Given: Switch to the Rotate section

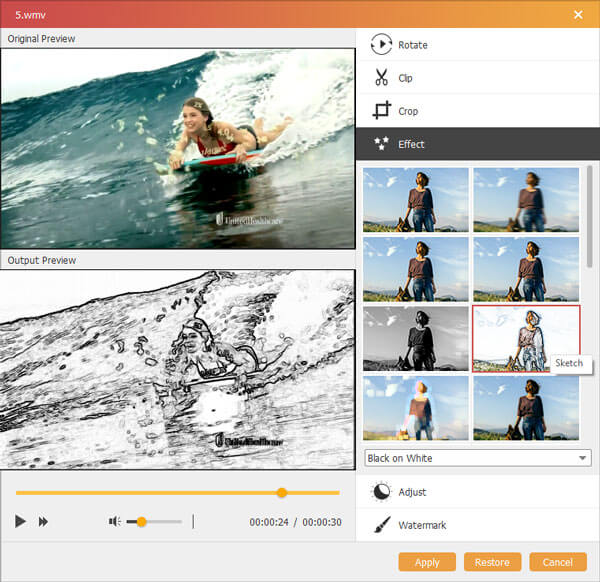Looking at the screenshot, I should [x=413, y=45].
